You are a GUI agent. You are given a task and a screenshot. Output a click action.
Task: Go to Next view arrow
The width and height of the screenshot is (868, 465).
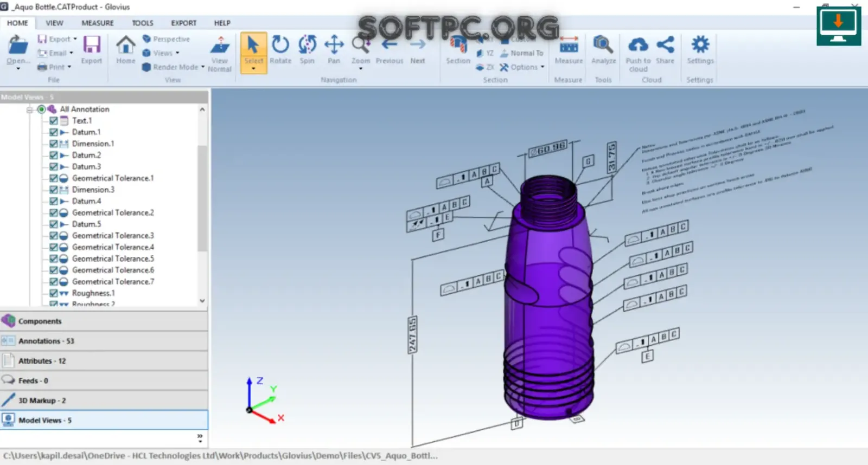[x=418, y=46]
